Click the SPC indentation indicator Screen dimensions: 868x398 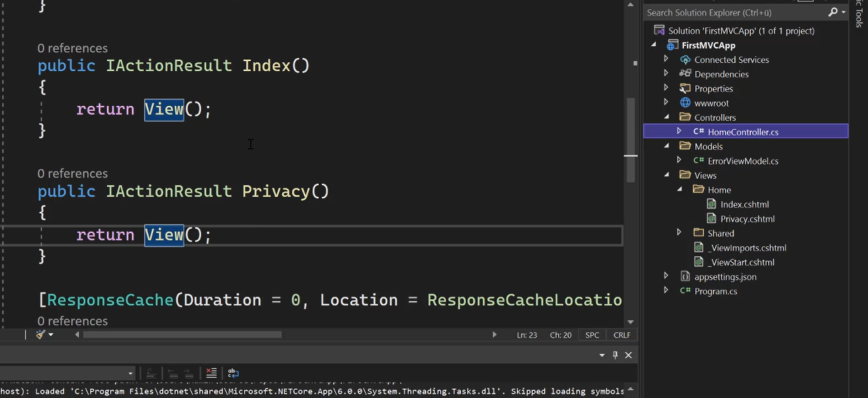point(592,335)
